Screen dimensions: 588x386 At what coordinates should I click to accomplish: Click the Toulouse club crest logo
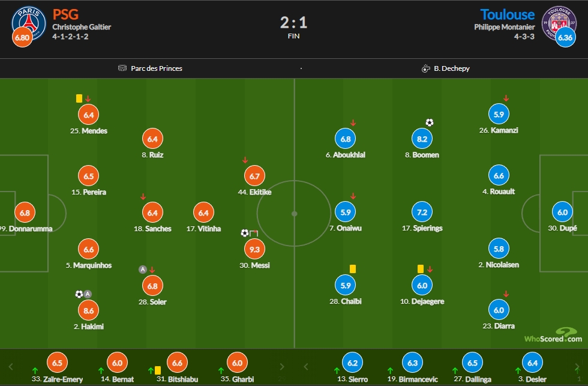pos(559,22)
